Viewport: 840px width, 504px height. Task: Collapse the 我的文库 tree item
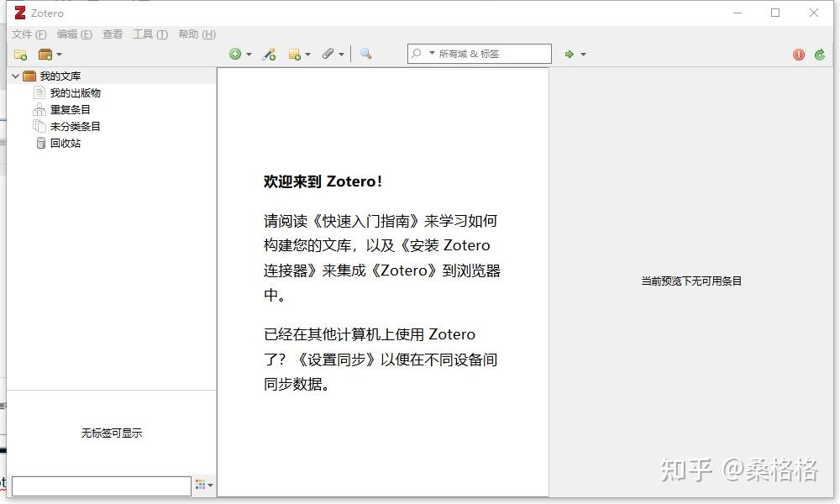[x=14, y=76]
